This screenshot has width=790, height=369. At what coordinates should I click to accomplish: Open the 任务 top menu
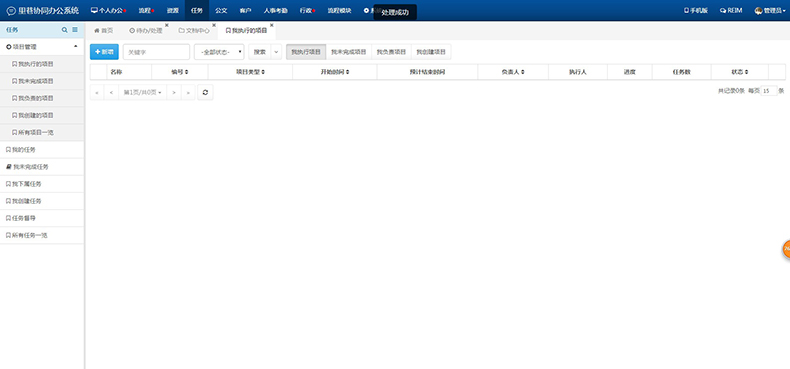tap(196, 11)
